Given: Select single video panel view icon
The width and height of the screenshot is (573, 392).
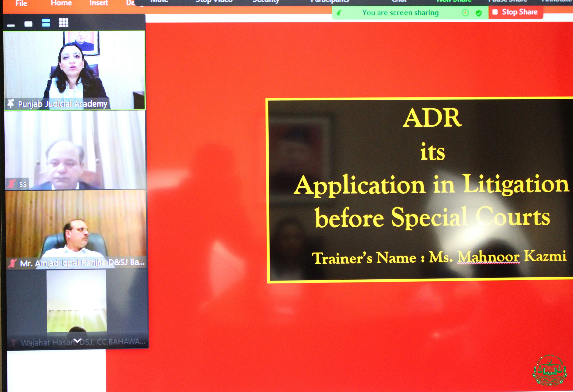Looking at the screenshot, I should 28,24.
